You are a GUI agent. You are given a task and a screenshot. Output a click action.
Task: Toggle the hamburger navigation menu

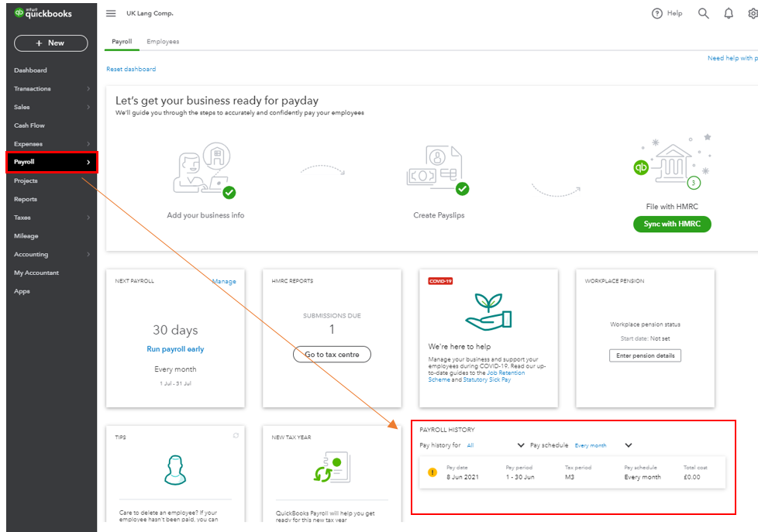coord(111,13)
